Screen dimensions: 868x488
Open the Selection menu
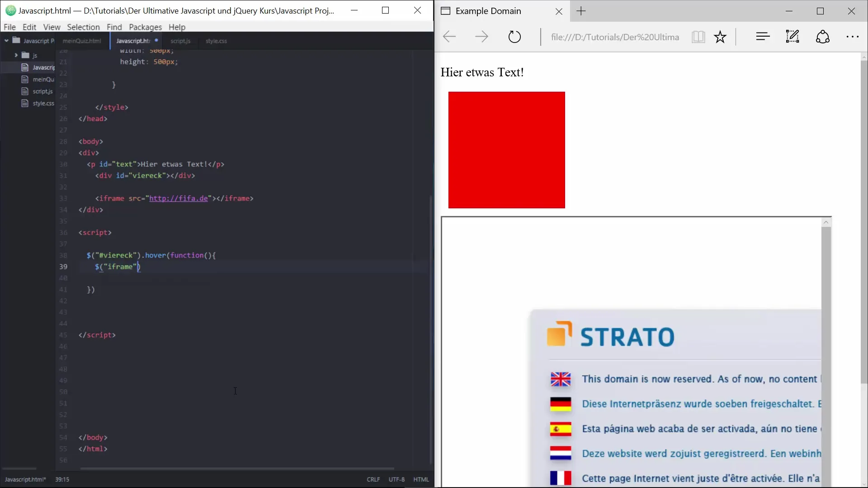point(83,27)
